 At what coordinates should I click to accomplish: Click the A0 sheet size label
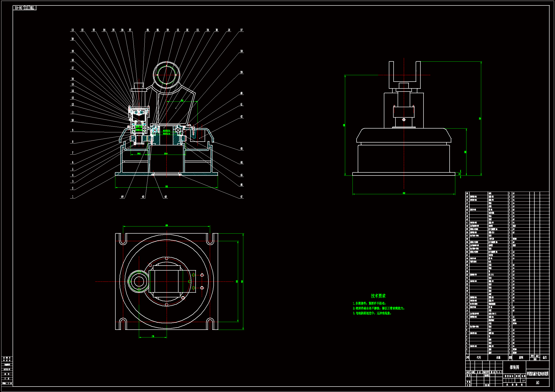(537, 383)
